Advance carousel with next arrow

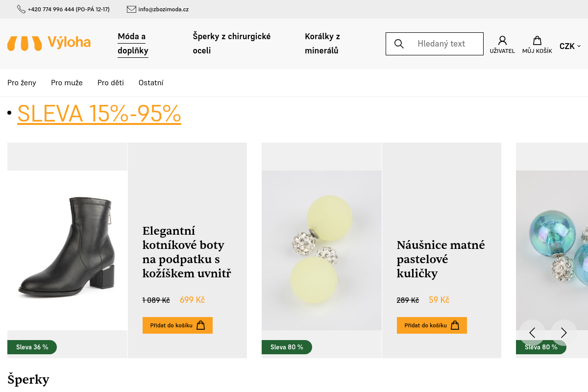click(563, 333)
